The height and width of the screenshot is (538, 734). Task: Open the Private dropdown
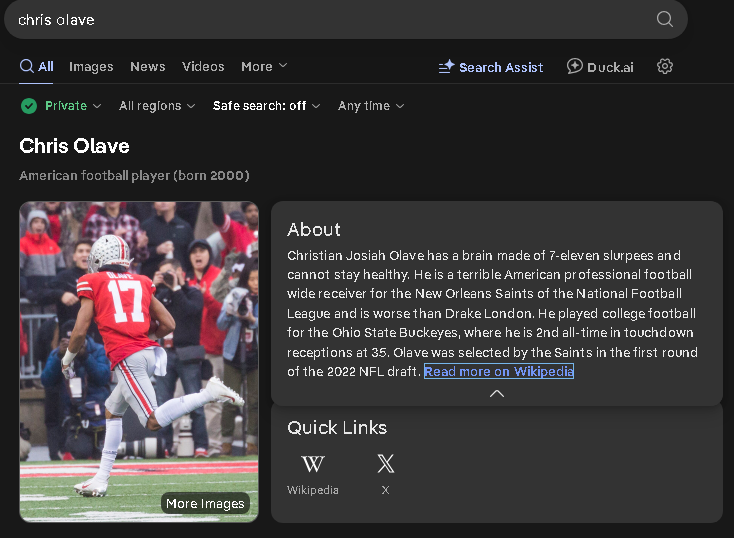pyautogui.click(x=61, y=106)
